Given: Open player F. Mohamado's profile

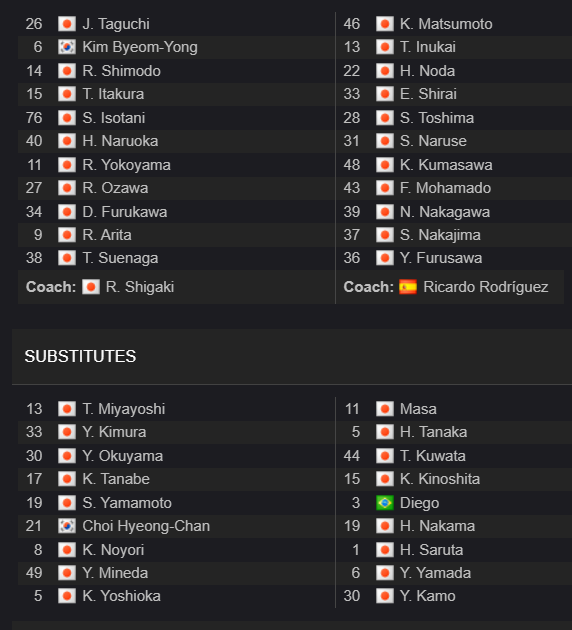Looking at the screenshot, I should tap(445, 188).
